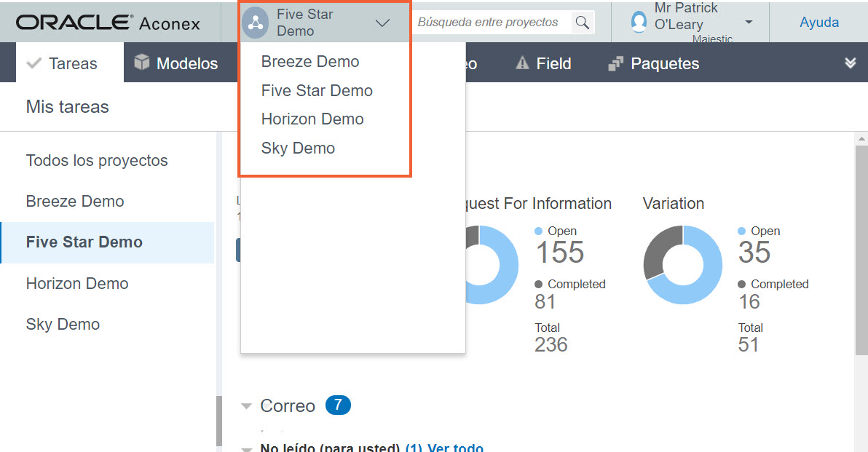Click the Oracle Aconex logo

pyautogui.click(x=108, y=23)
